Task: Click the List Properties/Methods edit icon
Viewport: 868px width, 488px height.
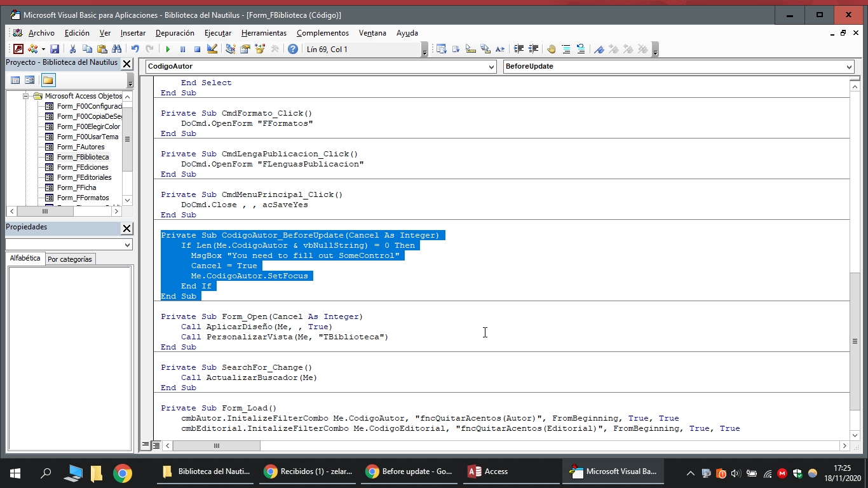Action: click(x=441, y=49)
